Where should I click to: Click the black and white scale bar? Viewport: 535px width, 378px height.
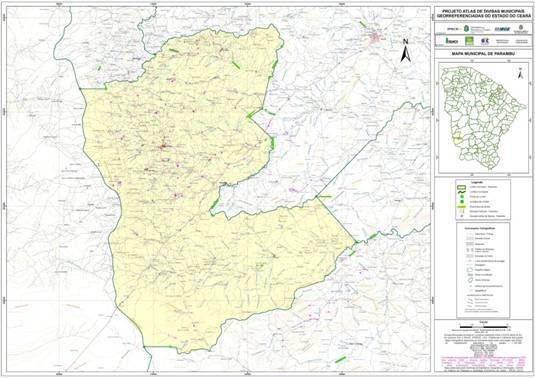coord(483,327)
